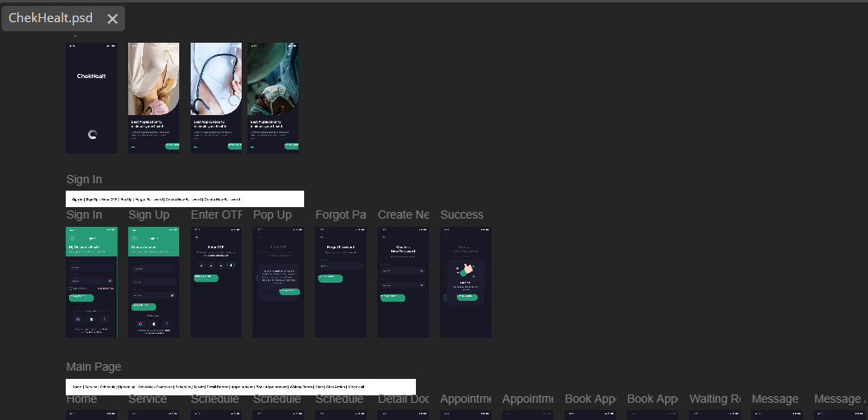Select the Detail Doc artboard label
Image resolution: width=868 pixels, height=420 pixels.
(x=404, y=399)
